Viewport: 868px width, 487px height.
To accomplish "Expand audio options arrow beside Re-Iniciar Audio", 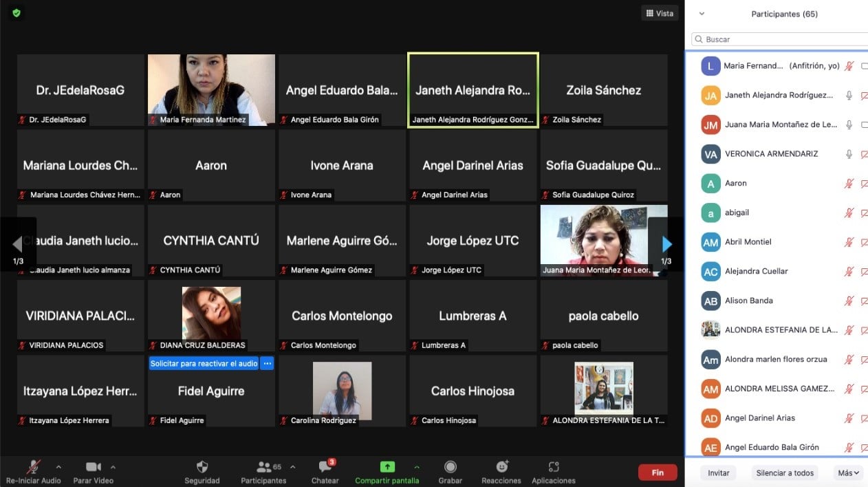I will (x=58, y=467).
